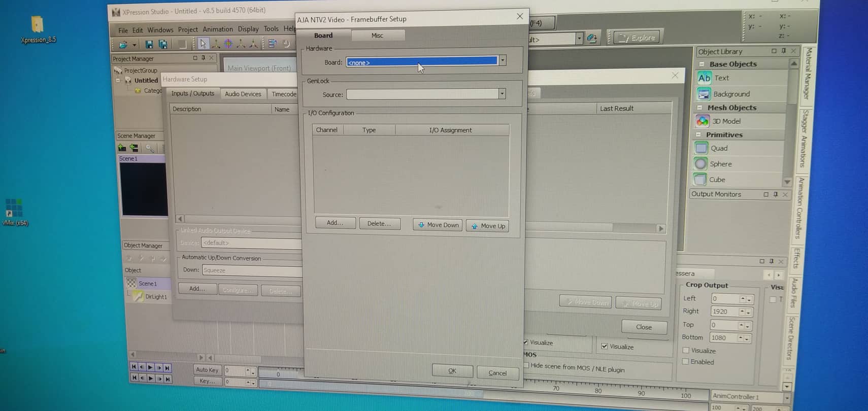
Task: Click the add scene group icon
Action: [x=134, y=148]
